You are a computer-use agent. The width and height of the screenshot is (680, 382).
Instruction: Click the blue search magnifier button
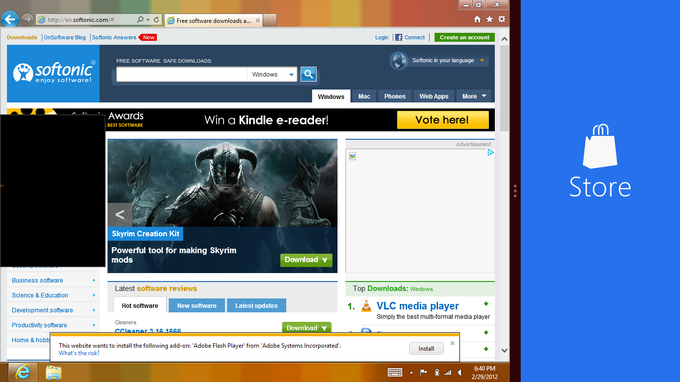[x=308, y=74]
